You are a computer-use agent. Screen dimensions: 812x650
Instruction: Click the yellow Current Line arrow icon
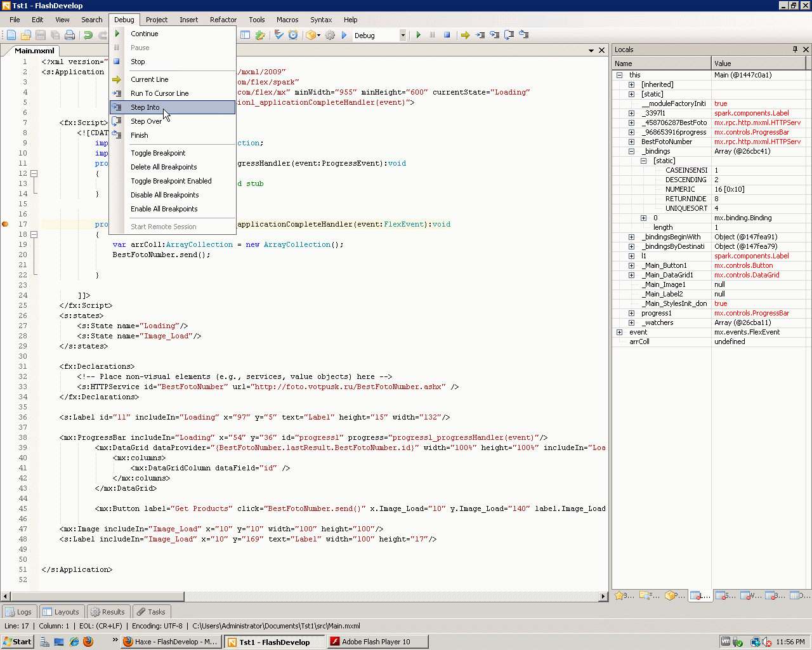click(x=465, y=36)
